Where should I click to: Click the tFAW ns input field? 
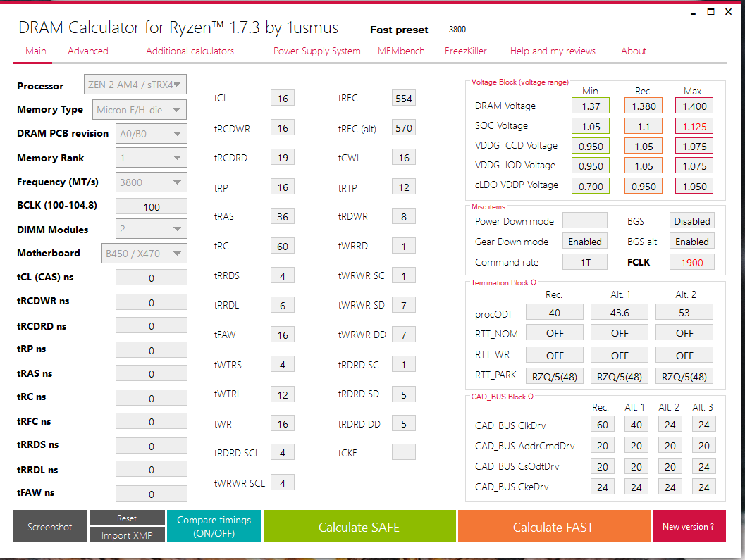pyautogui.click(x=151, y=494)
